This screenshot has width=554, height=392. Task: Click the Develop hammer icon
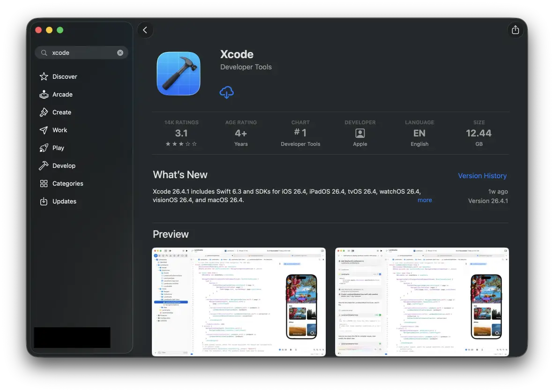click(x=44, y=166)
